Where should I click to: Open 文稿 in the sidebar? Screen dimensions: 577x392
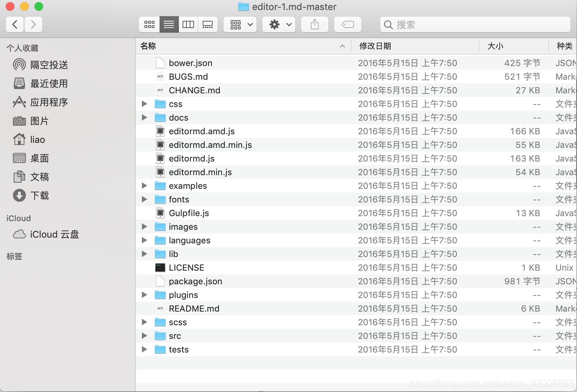point(31,177)
